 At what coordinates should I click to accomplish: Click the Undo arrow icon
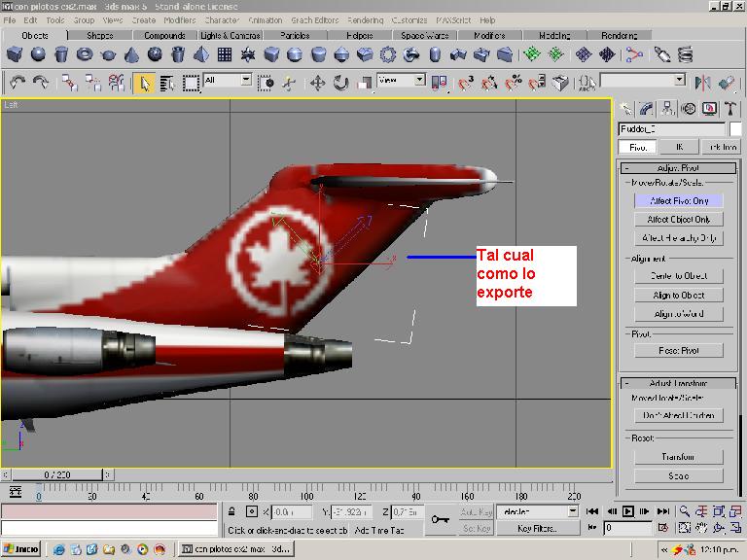(x=18, y=83)
